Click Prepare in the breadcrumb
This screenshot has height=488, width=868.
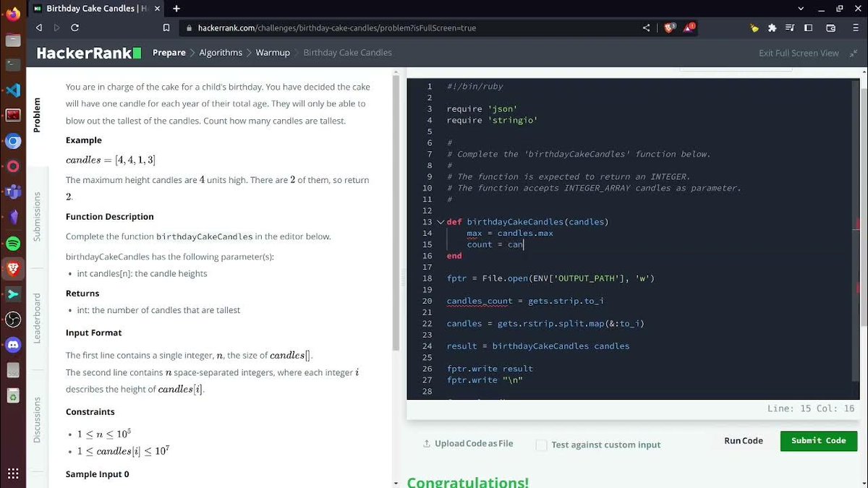[169, 53]
